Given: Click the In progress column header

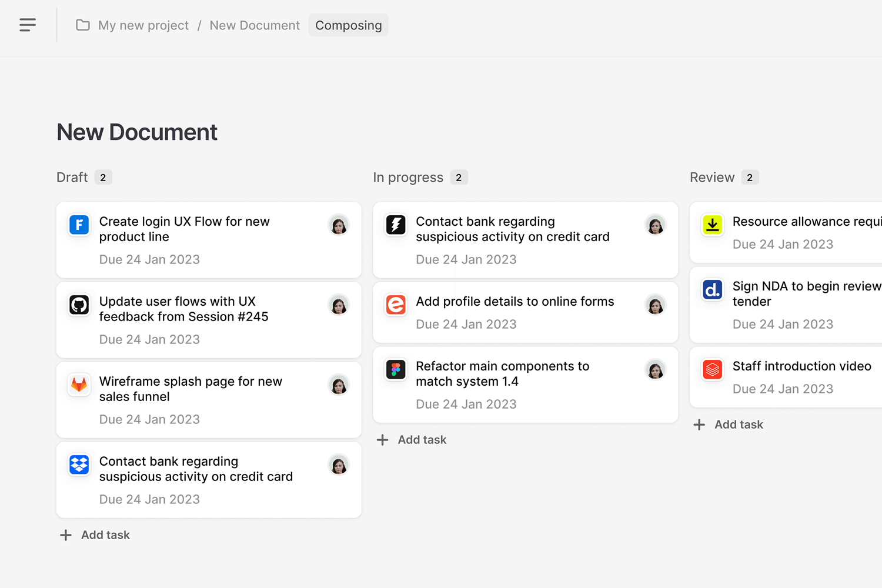Looking at the screenshot, I should [x=408, y=178].
